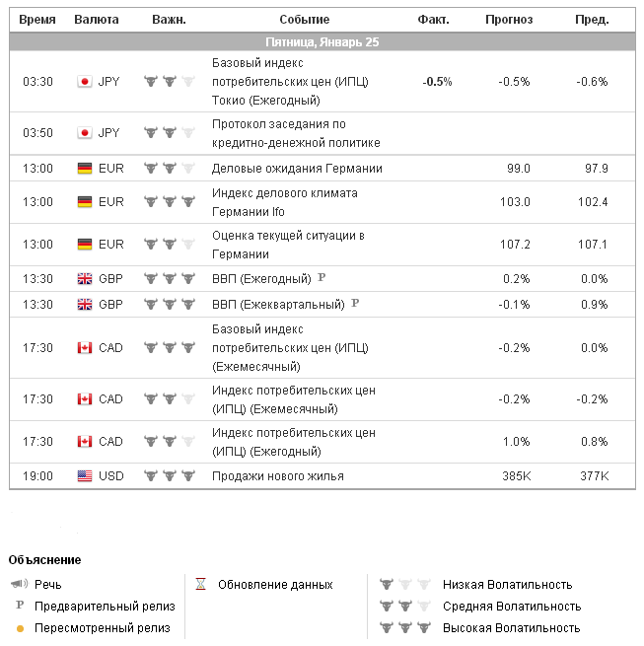Click UK flag in the ВВП (Ежегодный) row

[84, 279]
